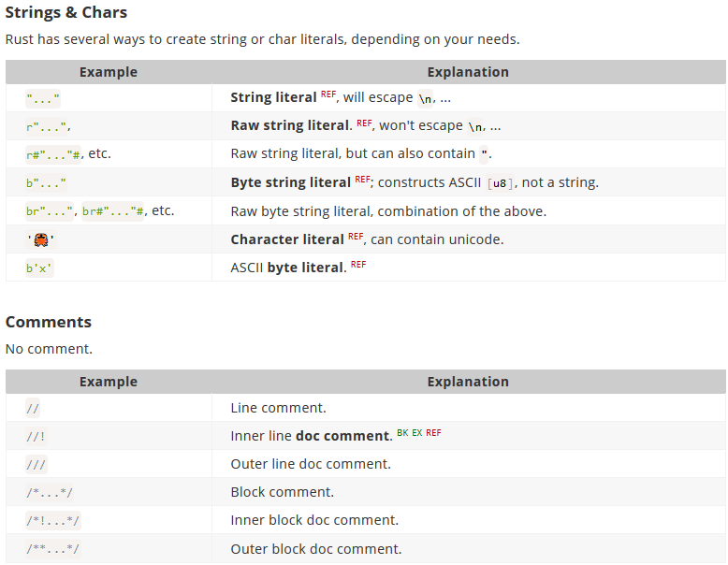Click the "Line comment." explanation
The width and height of the screenshot is (728, 565).
279,408
